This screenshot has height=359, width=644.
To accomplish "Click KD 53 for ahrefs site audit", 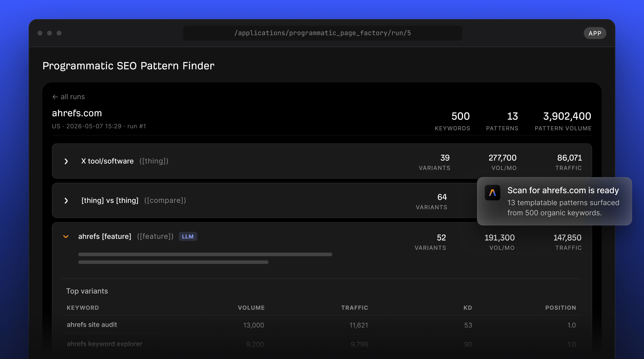I will click(468, 325).
